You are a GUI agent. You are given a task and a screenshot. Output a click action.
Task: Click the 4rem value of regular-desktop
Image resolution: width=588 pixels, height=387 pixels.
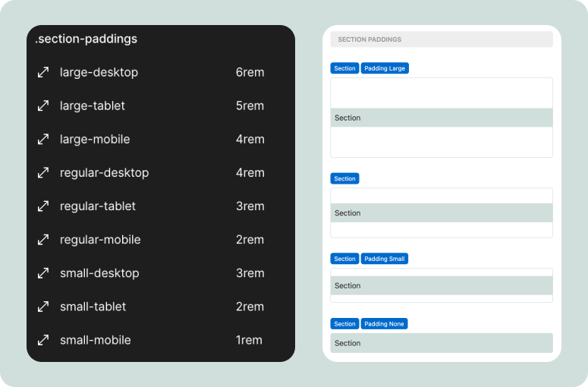tap(250, 173)
